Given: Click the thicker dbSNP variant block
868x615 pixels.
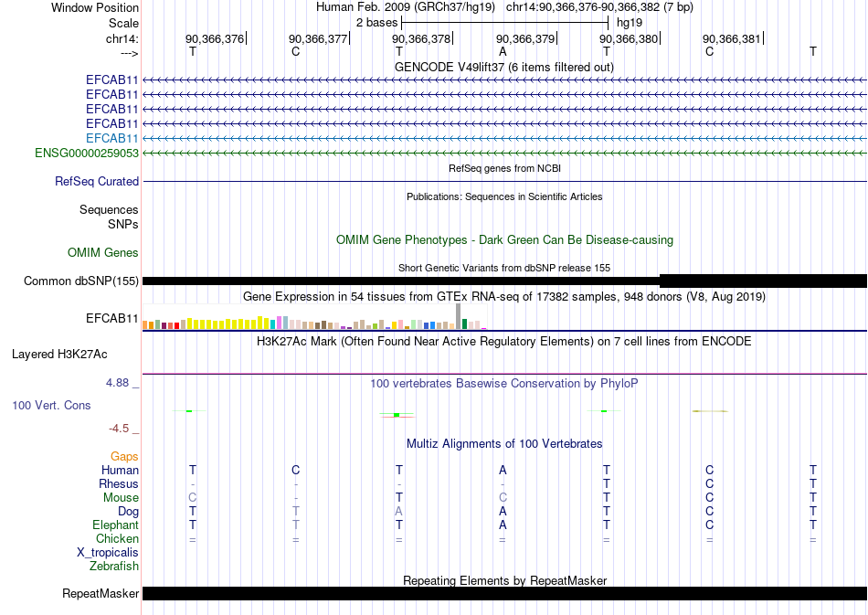Looking at the screenshot, I should click(763, 281).
